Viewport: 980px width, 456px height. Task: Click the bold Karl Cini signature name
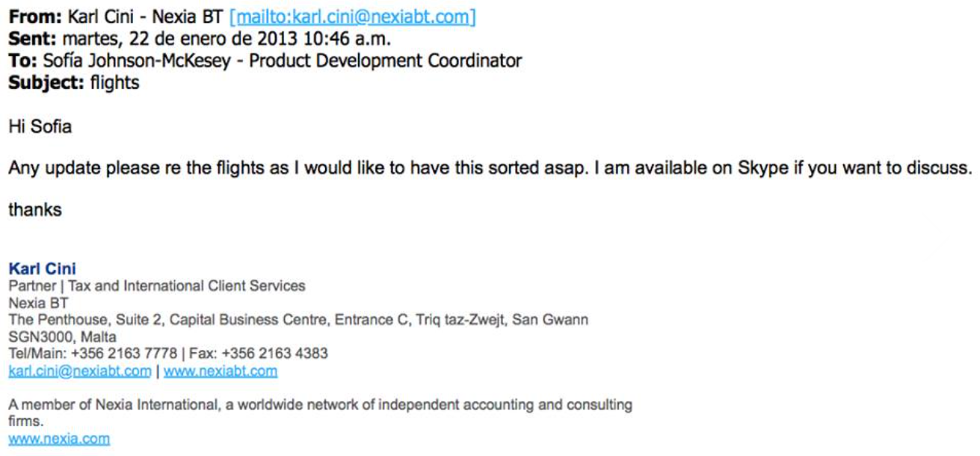tap(42, 268)
